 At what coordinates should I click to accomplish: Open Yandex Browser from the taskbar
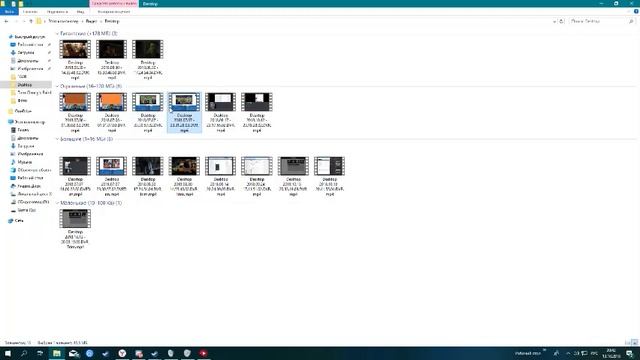coord(122,353)
